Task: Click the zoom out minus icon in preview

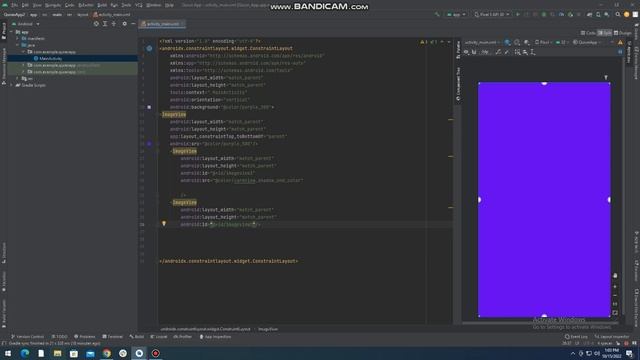Action: (x=615, y=296)
